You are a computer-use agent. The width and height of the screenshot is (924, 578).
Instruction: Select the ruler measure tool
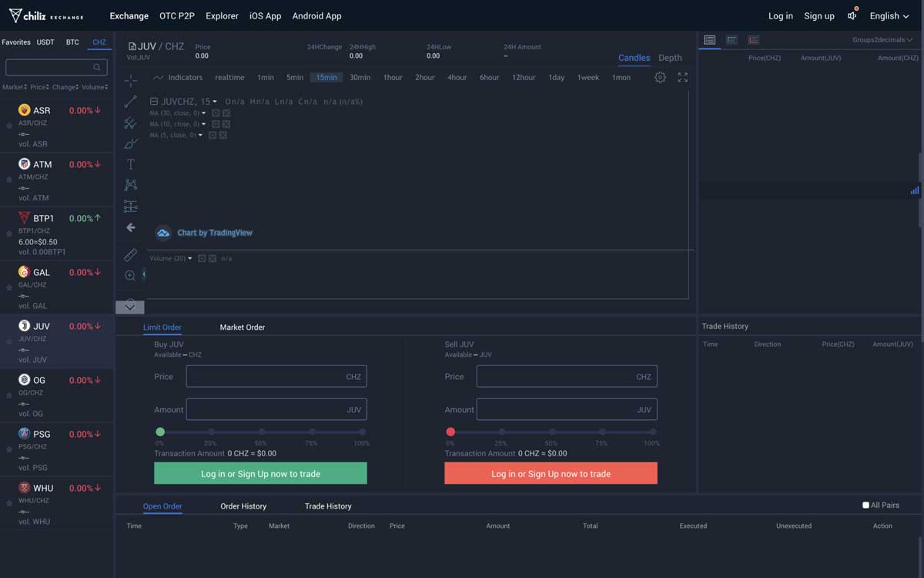[x=131, y=255]
